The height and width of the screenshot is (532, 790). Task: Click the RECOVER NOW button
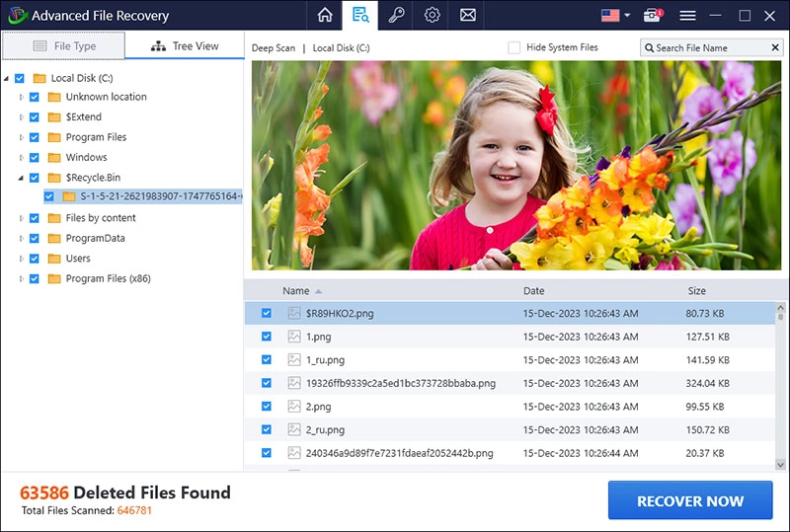[x=690, y=500]
